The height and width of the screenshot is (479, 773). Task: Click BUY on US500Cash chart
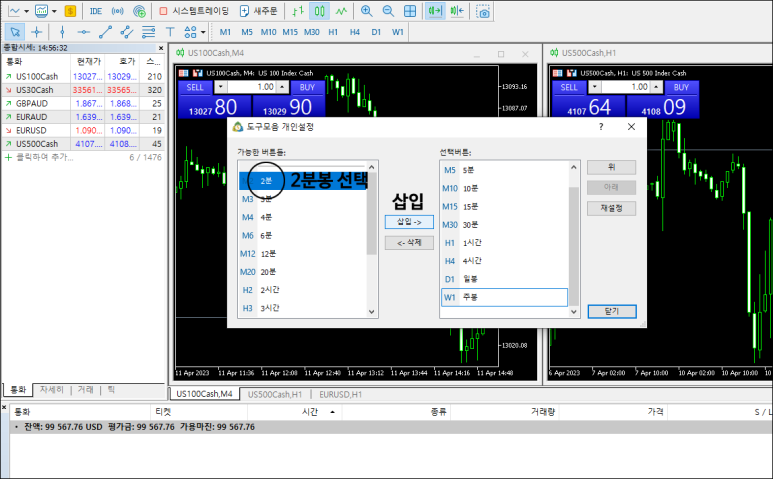coord(681,87)
